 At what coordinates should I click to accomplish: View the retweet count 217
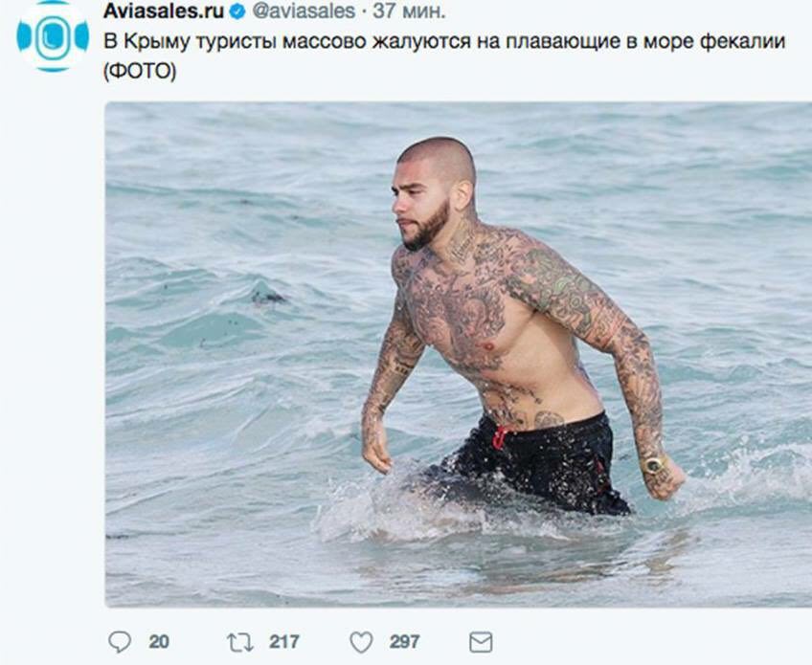(x=284, y=642)
